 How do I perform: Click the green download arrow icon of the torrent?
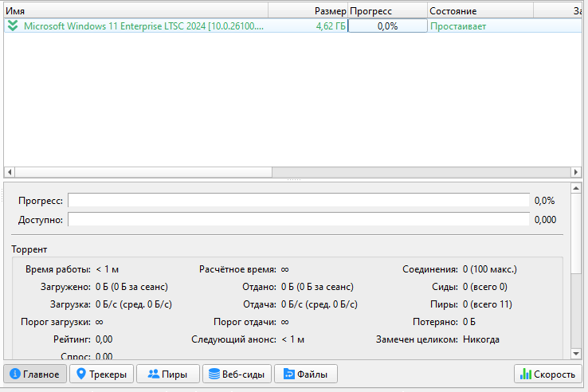tap(13, 25)
